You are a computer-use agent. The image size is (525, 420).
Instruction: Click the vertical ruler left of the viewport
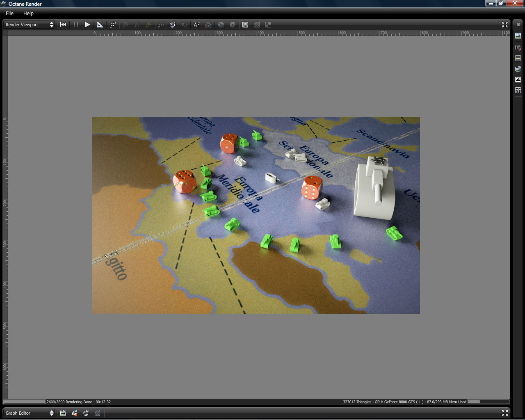tap(5, 217)
